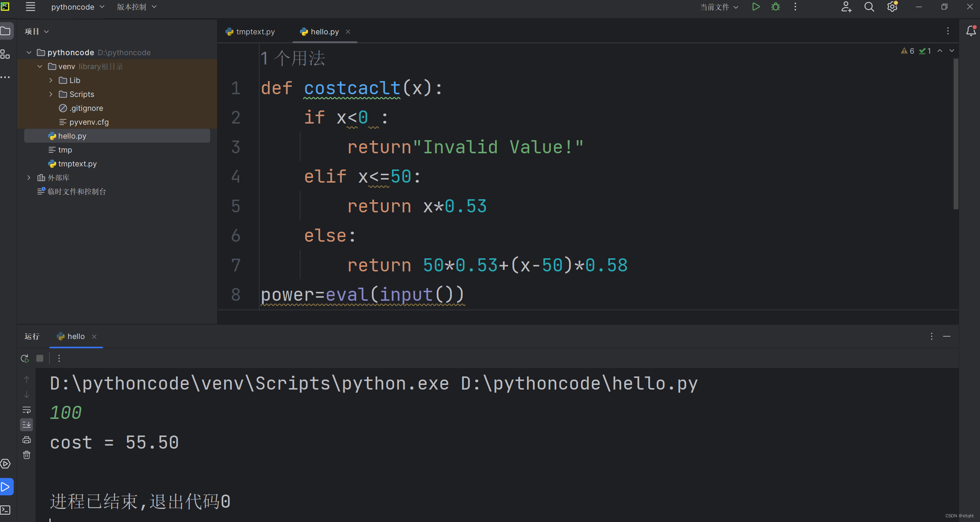The height and width of the screenshot is (522, 980).
Task: Open the main hamburger menu
Action: [x=30, y=7]
